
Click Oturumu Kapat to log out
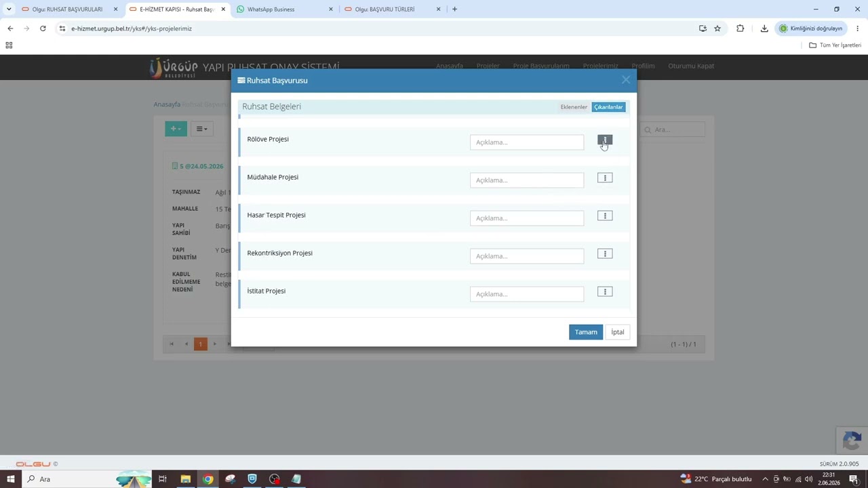pyautogui.click(x=691, y=66)
